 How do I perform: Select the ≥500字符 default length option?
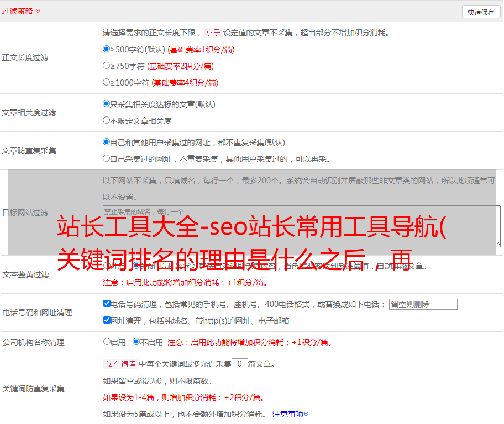click(x=107, y=49)
